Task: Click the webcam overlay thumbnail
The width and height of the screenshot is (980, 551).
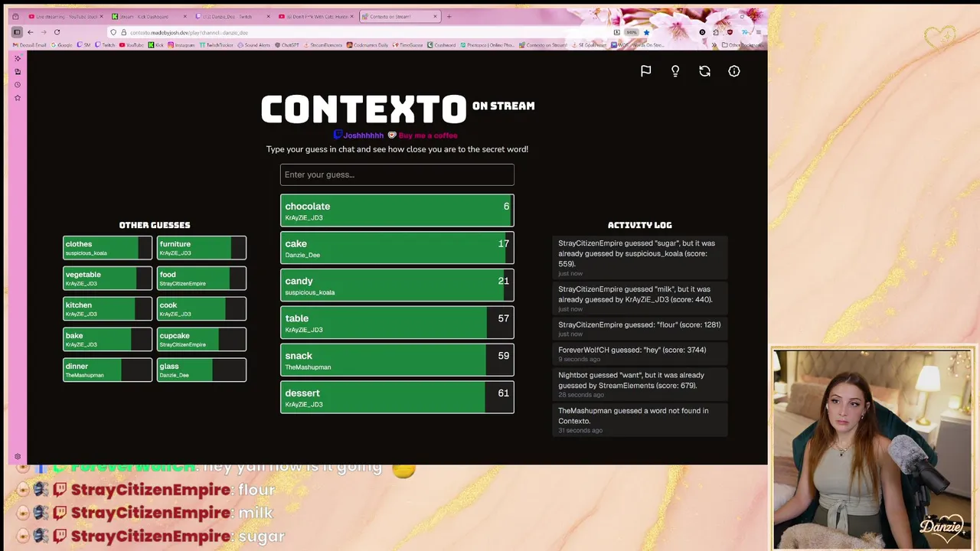Action: (x=873, y=448)
